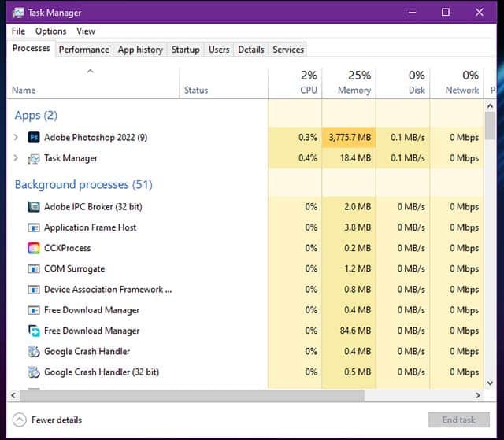Select the Application Frame Host row

click(x=245, y=227)
